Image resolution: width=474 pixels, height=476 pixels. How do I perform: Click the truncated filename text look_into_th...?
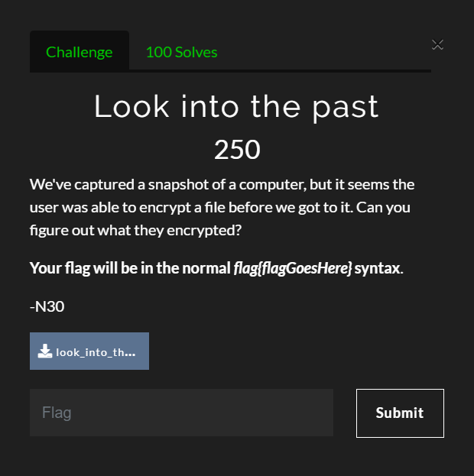tap(96, 352)
